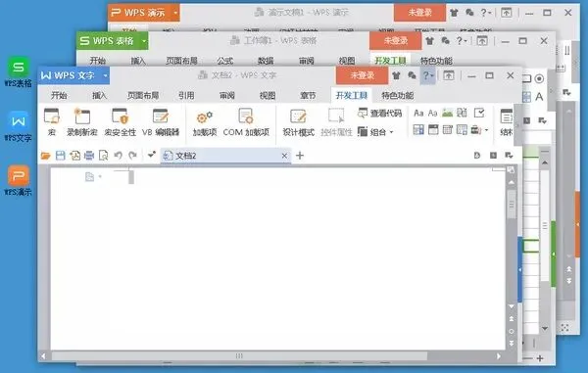Click 未登录 login button in WPS 文字

363,75
